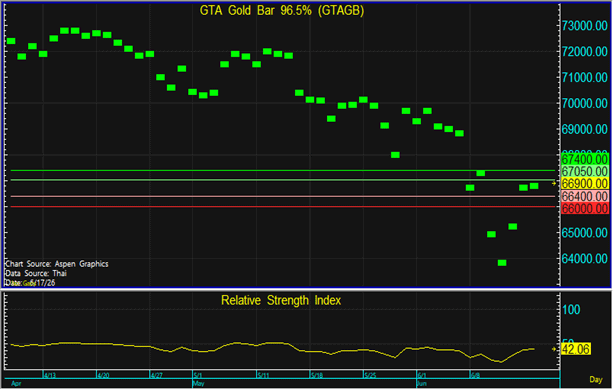
Task: Click the bright green 67400 resistance line
Action: coord(283,170)
